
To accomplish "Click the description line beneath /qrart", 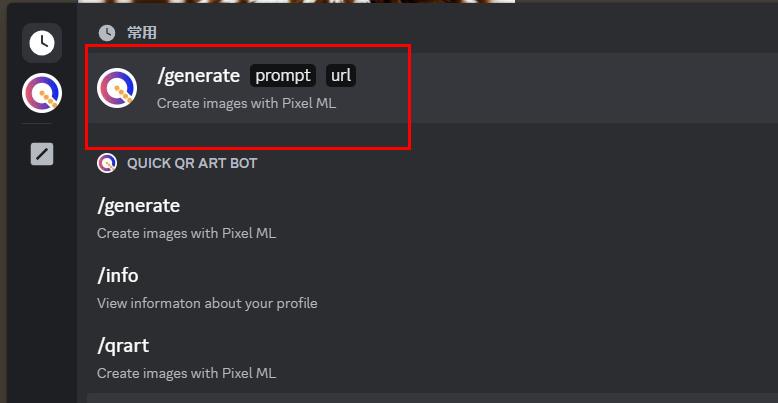I will (186, 373).
